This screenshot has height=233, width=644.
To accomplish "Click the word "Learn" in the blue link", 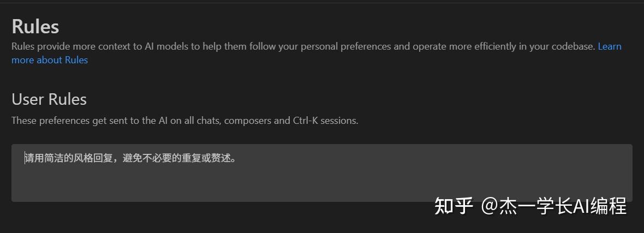I will (x=610, y=46).
